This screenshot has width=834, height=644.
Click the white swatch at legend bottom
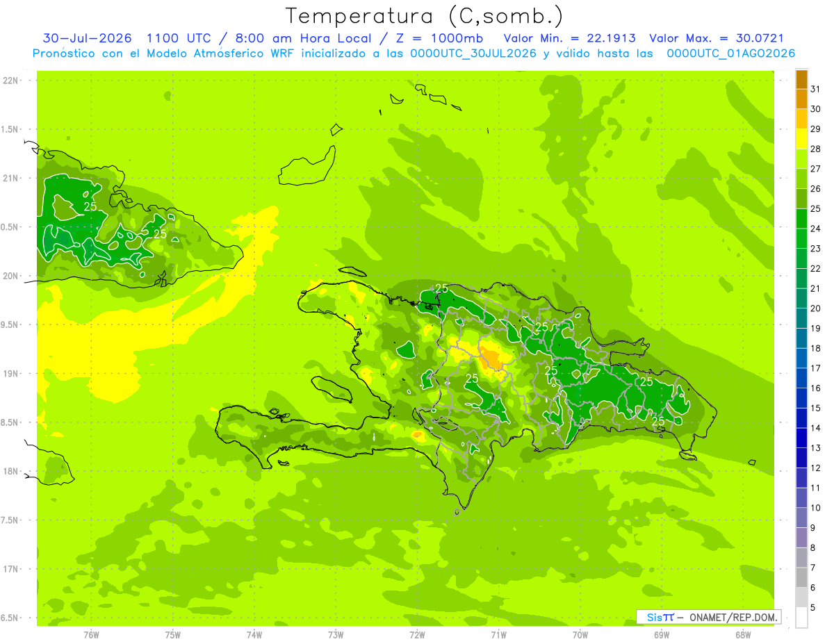(x=801, y=618)
